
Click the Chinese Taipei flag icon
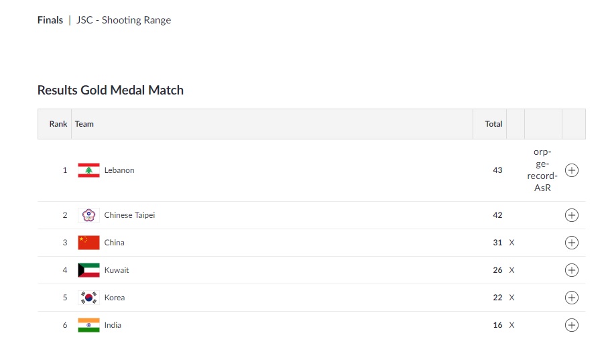[88, 215]
